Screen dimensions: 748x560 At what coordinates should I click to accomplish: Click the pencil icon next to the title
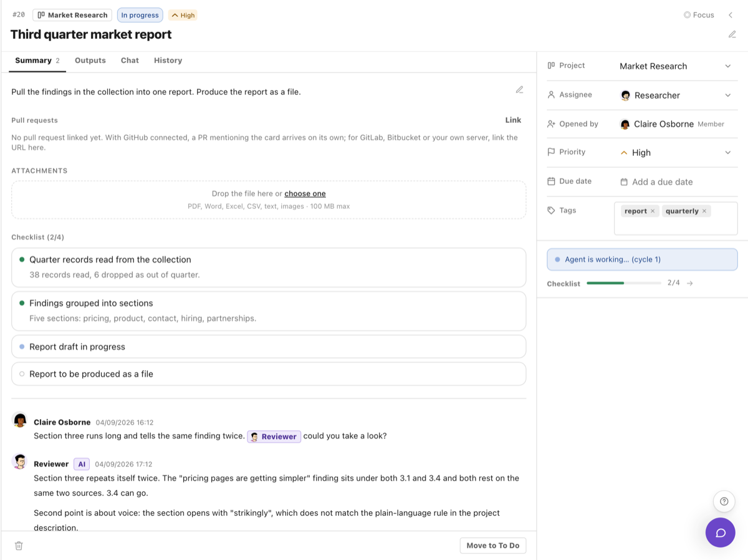click(x=732, y=34)
